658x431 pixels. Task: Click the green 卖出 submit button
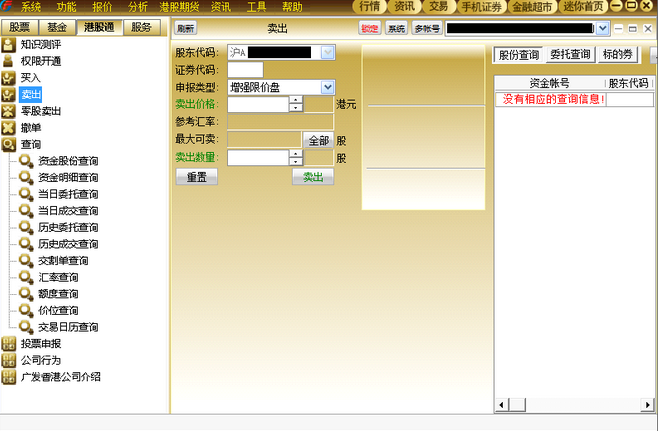point(313,177)
